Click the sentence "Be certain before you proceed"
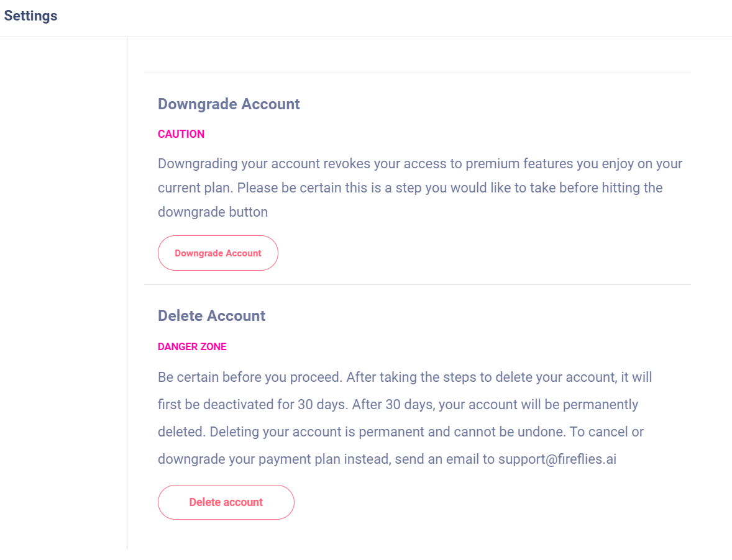 (x=249, y=377)
